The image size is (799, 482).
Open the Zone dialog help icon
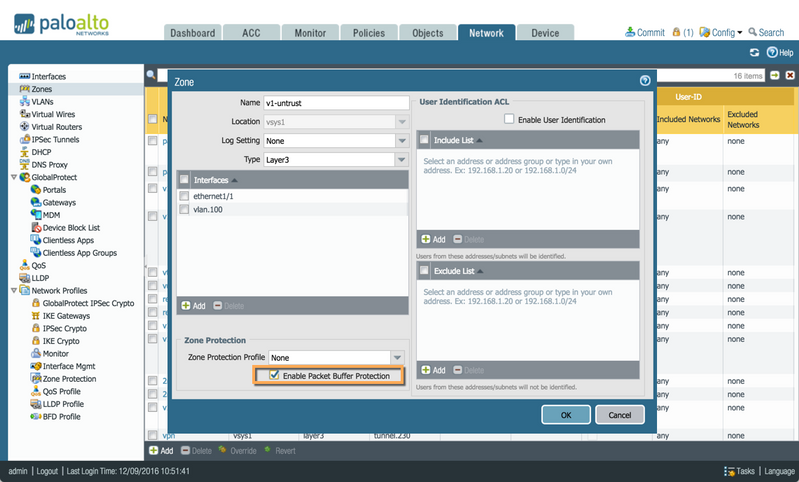coord(645,81)
